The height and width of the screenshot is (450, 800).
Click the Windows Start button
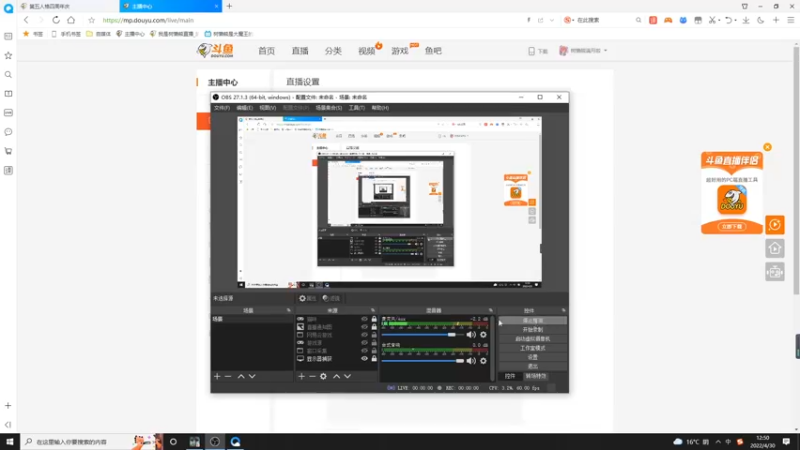coord(10,442)
